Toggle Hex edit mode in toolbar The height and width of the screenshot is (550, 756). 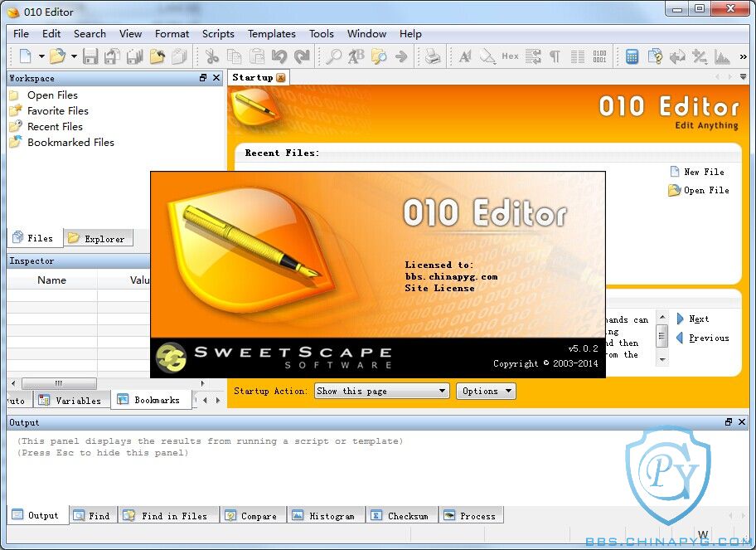pos(510,56)
